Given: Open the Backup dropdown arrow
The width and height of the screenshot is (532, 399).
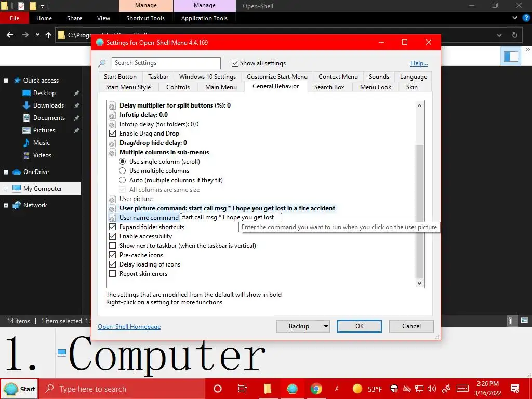Looking at the screenshot, I should point(325,326).
